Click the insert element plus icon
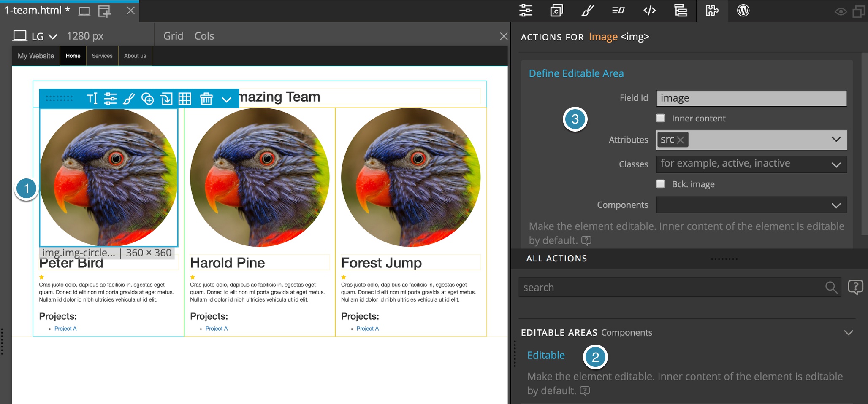This screenshot has width=868, height=404. click(x=147, y=99)
